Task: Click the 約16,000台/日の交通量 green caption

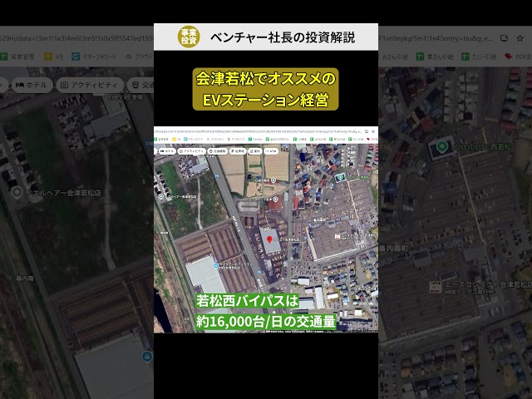Action: (x=266, y=322)
